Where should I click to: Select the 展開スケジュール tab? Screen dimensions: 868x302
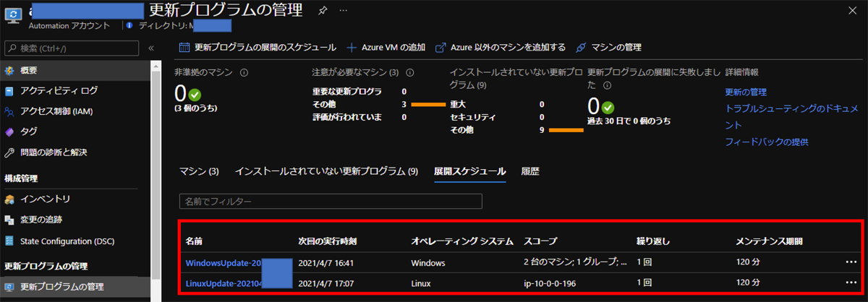coord(469,172)
